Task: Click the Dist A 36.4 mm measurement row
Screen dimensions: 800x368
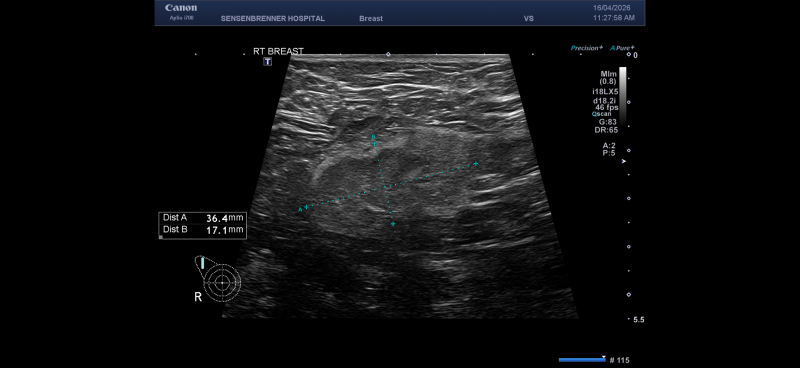Action: (203, 218)
